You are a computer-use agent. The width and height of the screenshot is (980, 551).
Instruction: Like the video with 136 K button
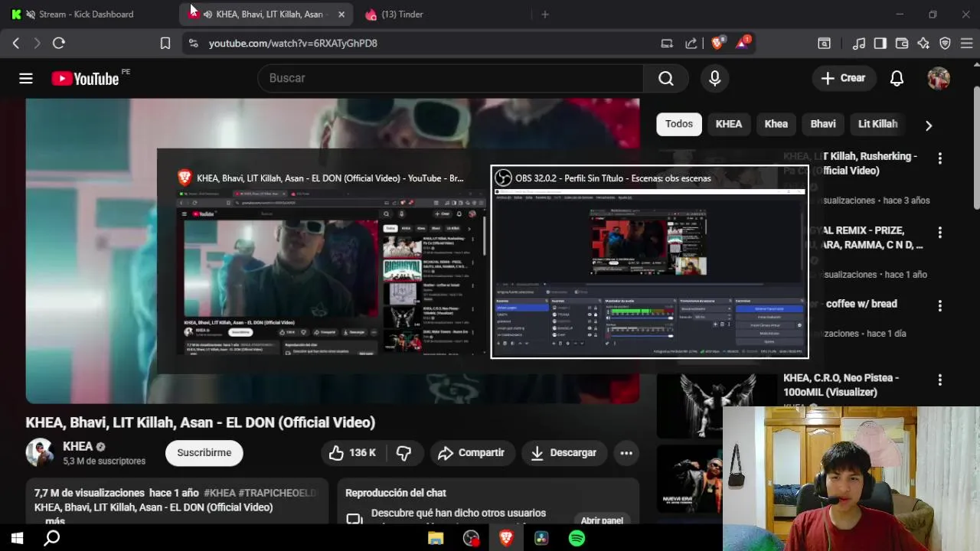pyautogui.click(x=354, y=453)
